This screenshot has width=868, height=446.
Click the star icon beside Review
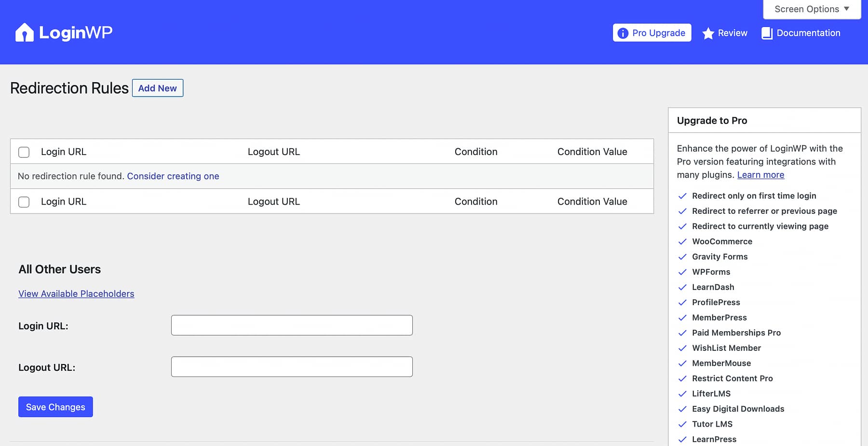707,33
